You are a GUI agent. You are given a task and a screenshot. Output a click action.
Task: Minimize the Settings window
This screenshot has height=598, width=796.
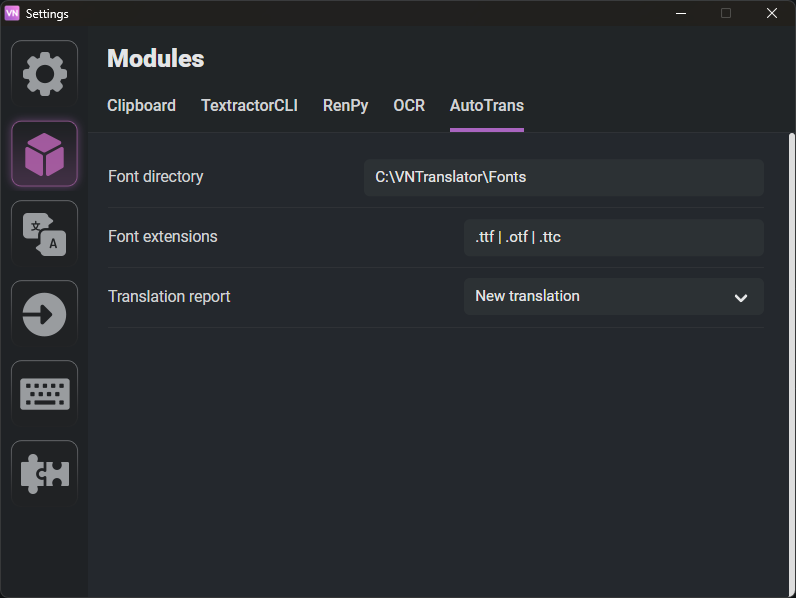click(681, 13)
